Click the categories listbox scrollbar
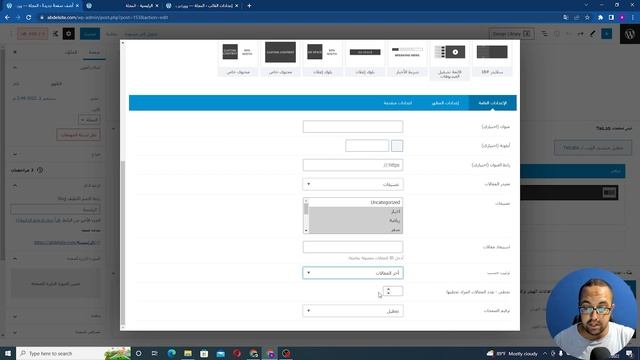 [306, 216]
